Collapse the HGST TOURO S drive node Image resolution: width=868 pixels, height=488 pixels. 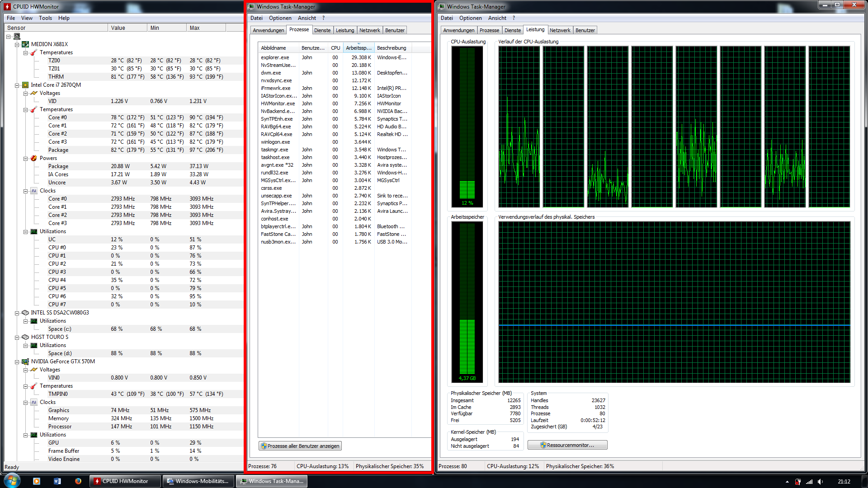tap(17, 337)
